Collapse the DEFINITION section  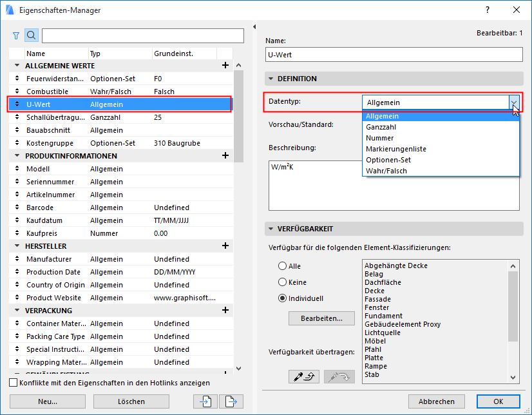coord(271,79)
